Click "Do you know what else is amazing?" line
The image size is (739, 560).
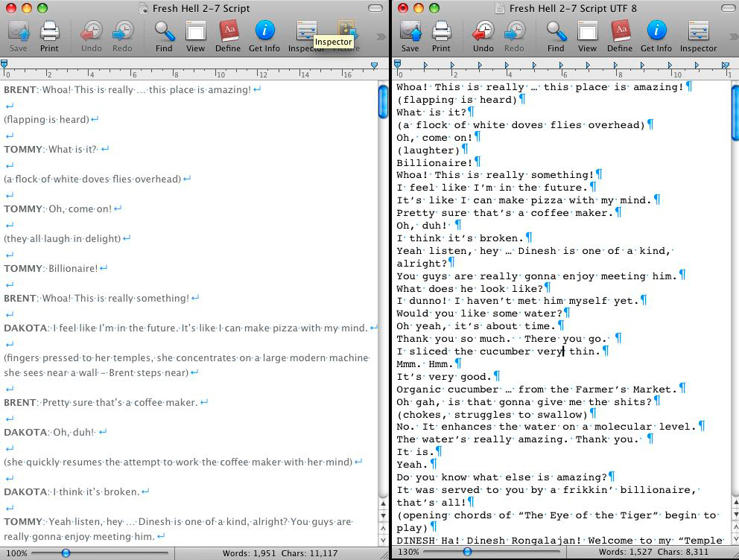(x=501, y=477)
